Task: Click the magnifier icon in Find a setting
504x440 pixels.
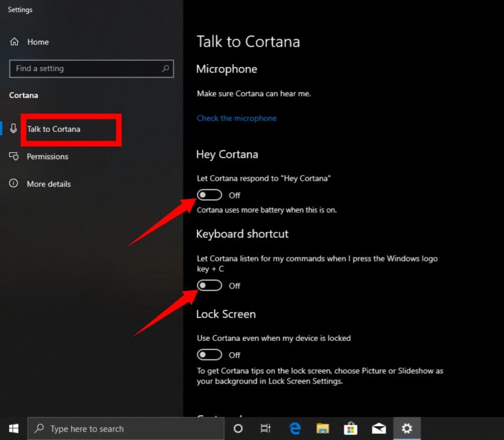Action: pyautogui.click(x=165, y=68)
